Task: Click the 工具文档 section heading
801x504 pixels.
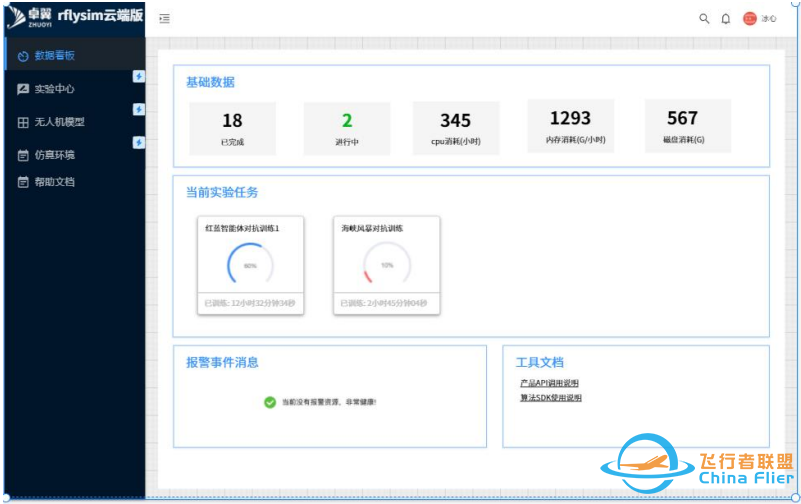Action: click(x=539, y=363)
